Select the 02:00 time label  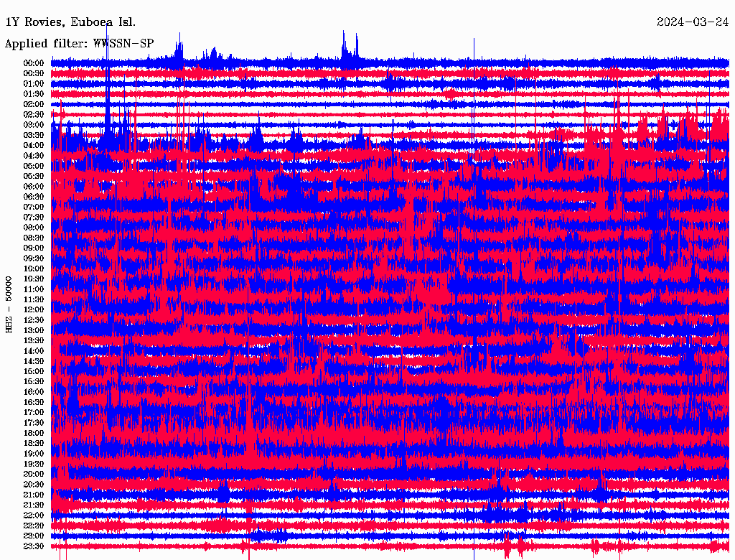coord(34,104)
